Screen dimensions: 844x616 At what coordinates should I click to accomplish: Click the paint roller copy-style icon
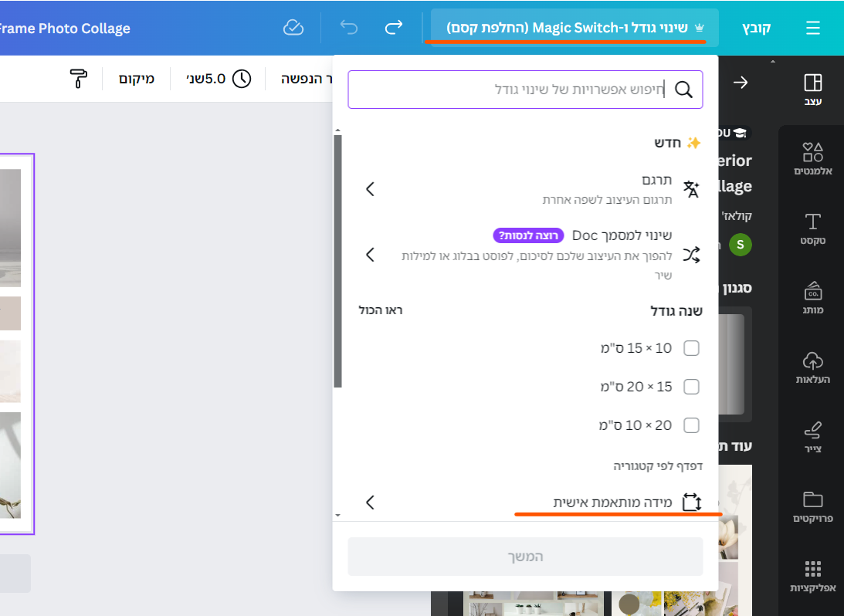point(79,79)
